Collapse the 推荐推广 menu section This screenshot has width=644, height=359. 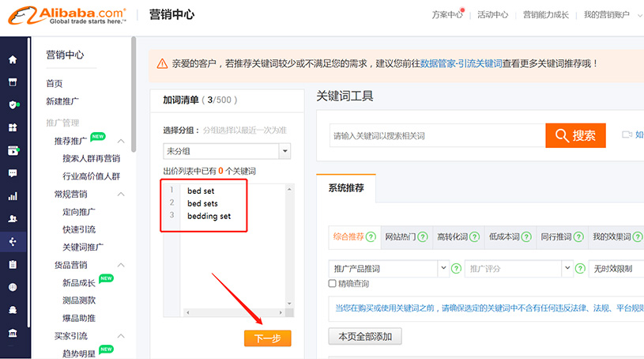pyautogui.click(x=121, y=141)
